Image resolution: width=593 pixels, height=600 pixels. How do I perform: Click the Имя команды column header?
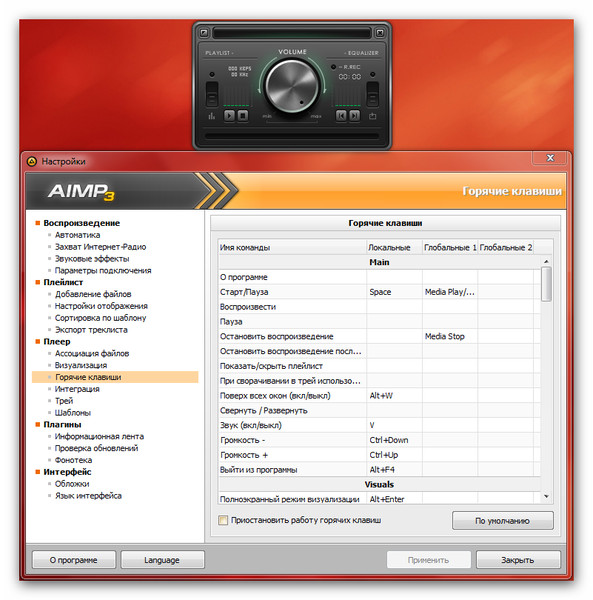pos(292,247)
